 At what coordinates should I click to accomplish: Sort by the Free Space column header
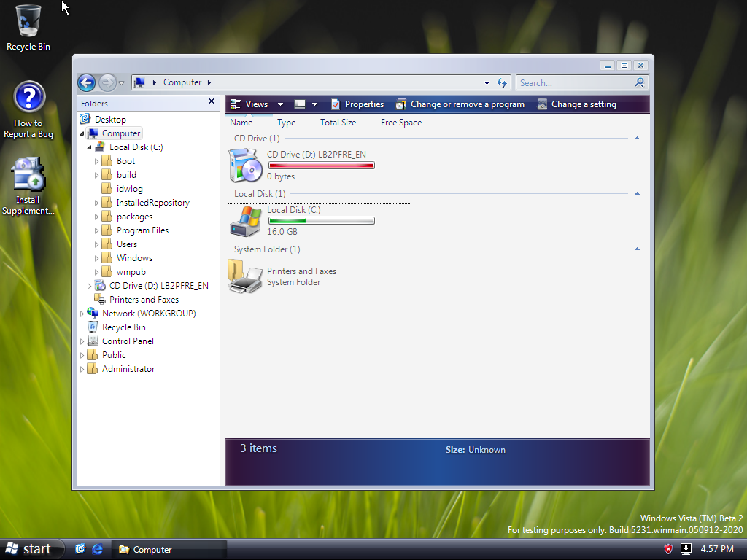(x=400, y=122)
